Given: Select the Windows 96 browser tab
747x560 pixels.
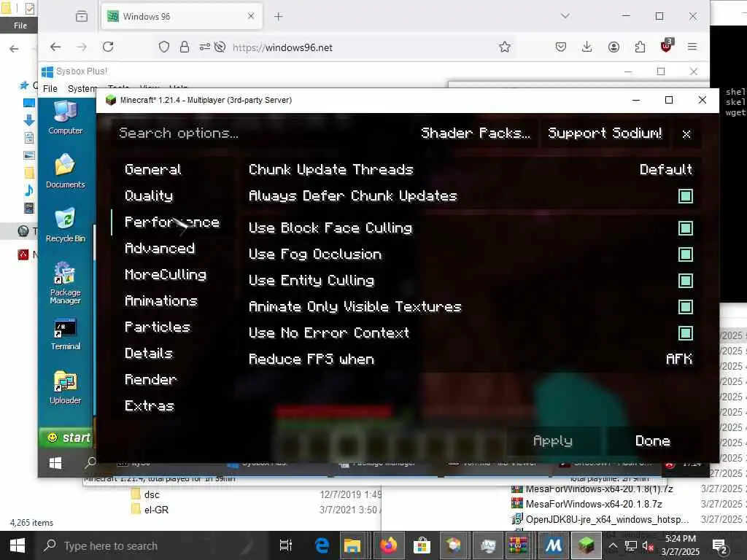Looking at the screenshot, I should point(181,17).
